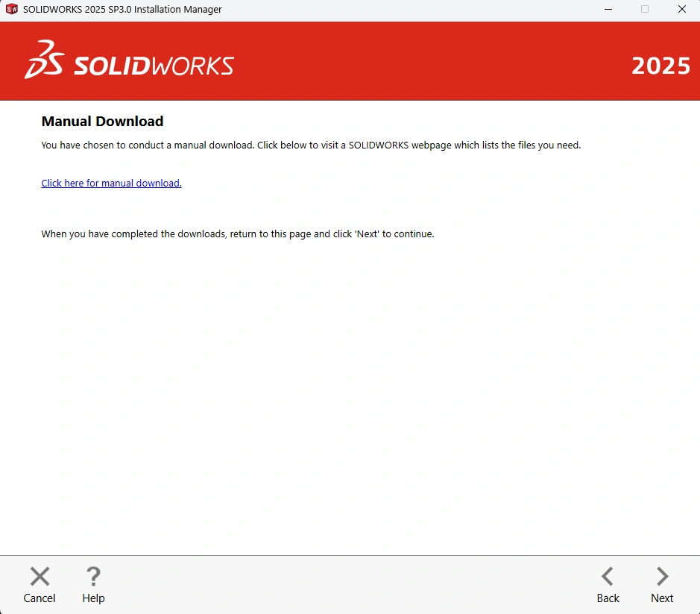This screenshot has height=614, width=700.
Task: Cancel the installation with the X icon
Action: point(40,576)
